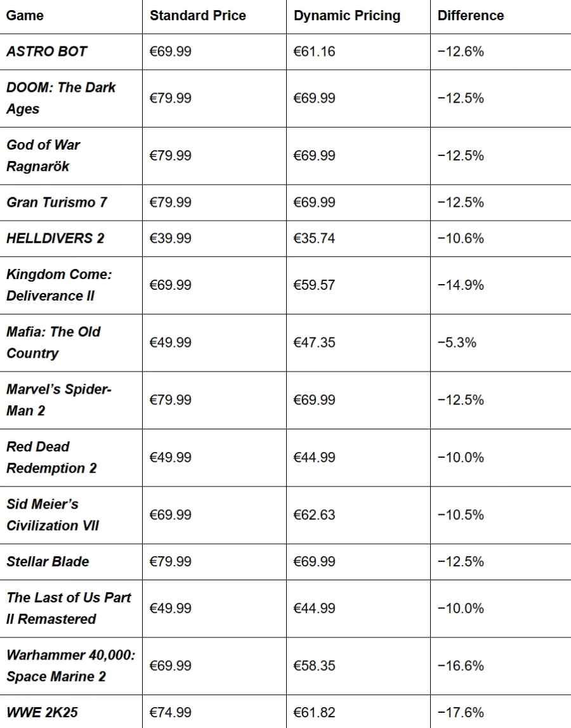Screen dimensions: 571x728
Task: Select the Stellar Blade game title
Action: pyautogui.click(x=48, y=561)
